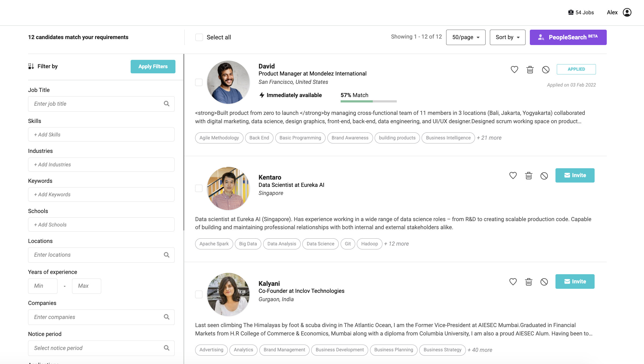The image size is (644, 364).
Task: Favorite David with the heart icon
Action: tap(514, 70)
